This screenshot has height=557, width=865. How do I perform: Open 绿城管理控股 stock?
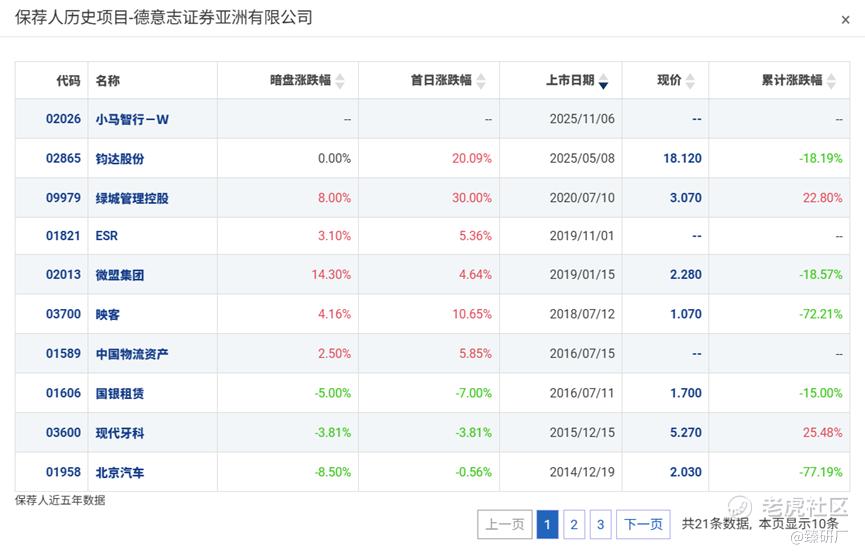click(x=132, y=199)
